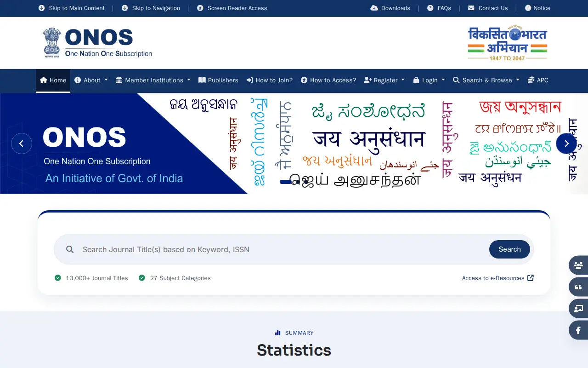
Task: Open the Publishers menu item
Action: (x=218, y=80)
